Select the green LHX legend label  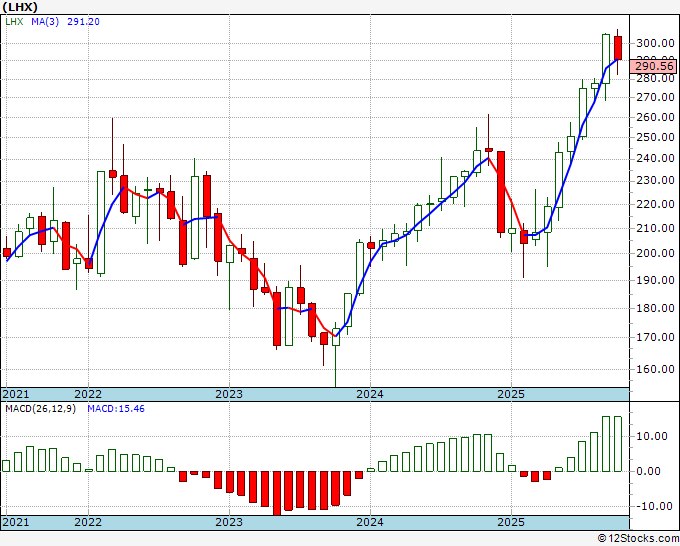pyautogui.click(x=14, y=22)
